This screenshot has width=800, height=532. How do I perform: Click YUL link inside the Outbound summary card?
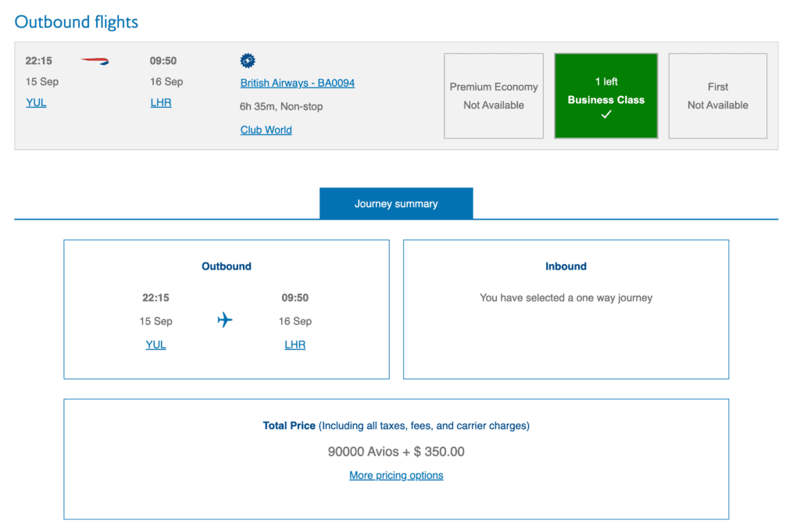pyautogui.click(x=155, y=345)
